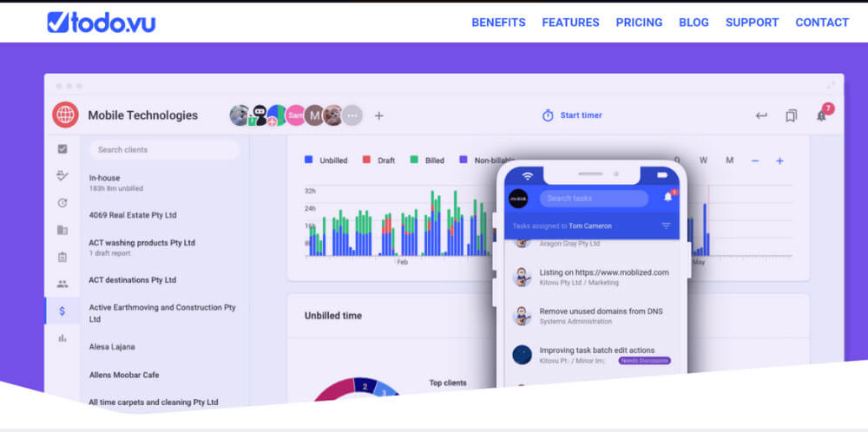
Task: Open the dollar billing sidebar icon
Action: 62,311
